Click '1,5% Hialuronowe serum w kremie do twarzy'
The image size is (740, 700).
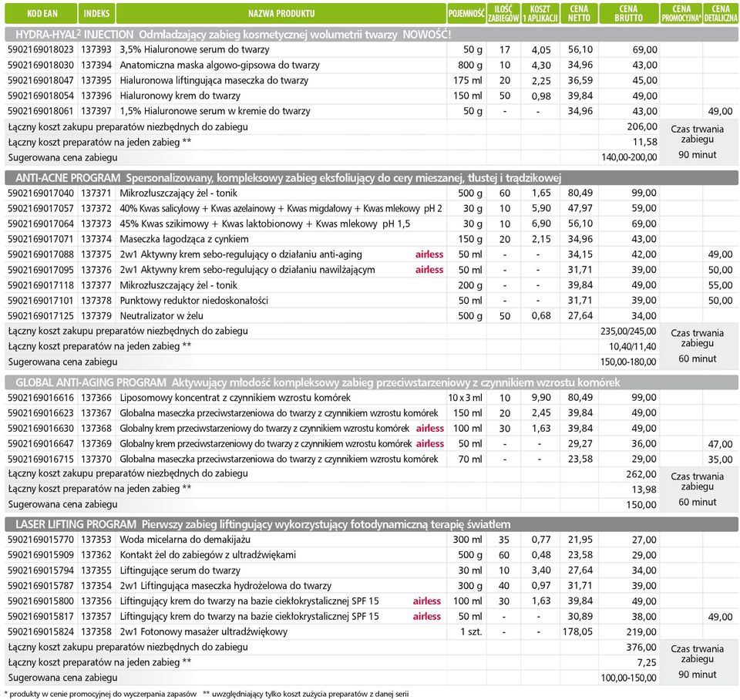tap(215, 111)
